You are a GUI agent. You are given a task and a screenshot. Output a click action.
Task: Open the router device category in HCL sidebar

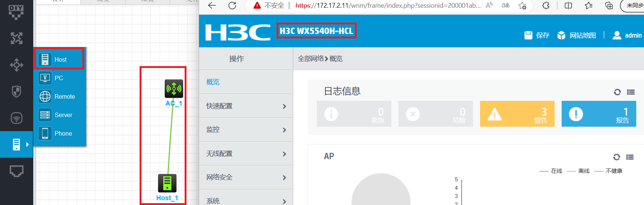(16, 38)
